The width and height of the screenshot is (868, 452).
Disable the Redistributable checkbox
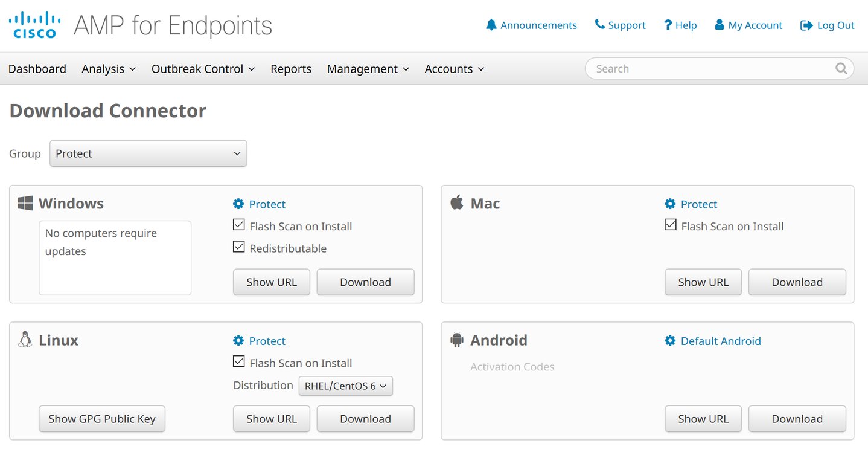click(x=239, y=246)
